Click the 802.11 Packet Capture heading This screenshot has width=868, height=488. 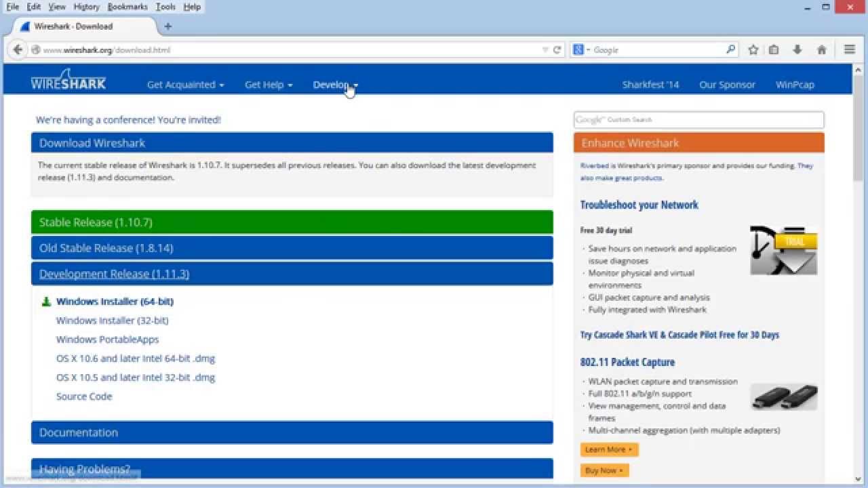[627, 362]
